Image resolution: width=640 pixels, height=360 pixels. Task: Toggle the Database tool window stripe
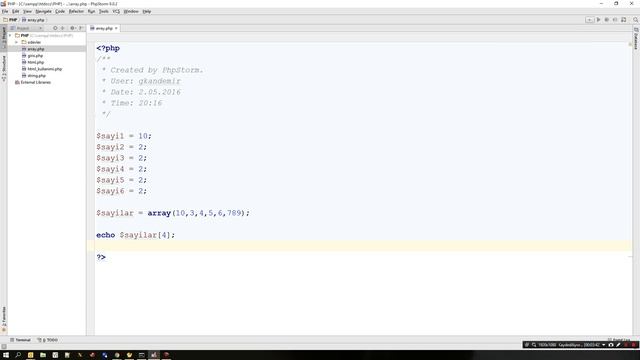click(x=636, y=39)
